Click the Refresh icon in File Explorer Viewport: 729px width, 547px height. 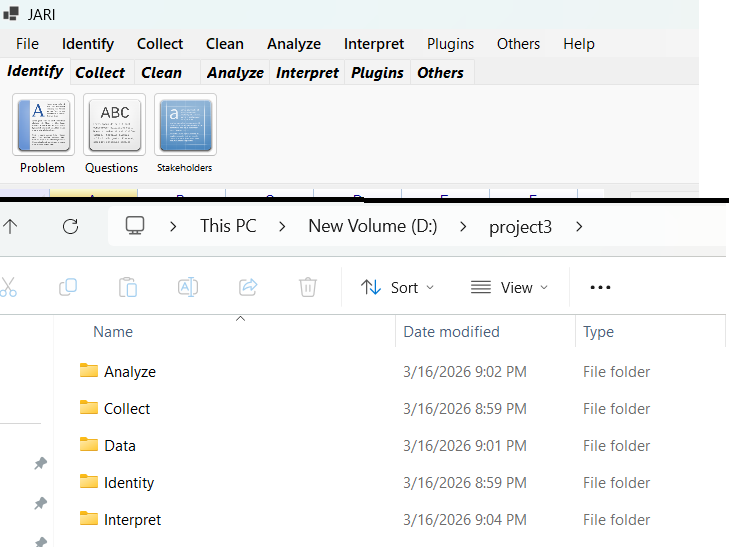(x=70, y=226)
